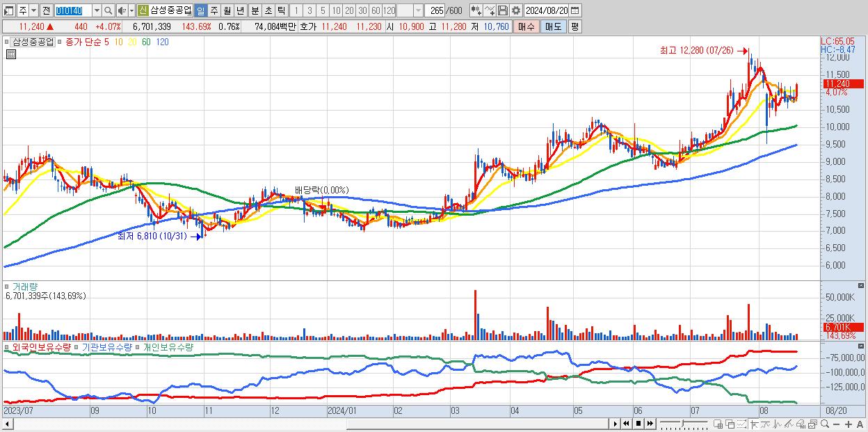Image resolution: width=868 pixels, height=432 pixels.
Task: Select the 일 daily period toggle
Action: (x=200, y=10)
